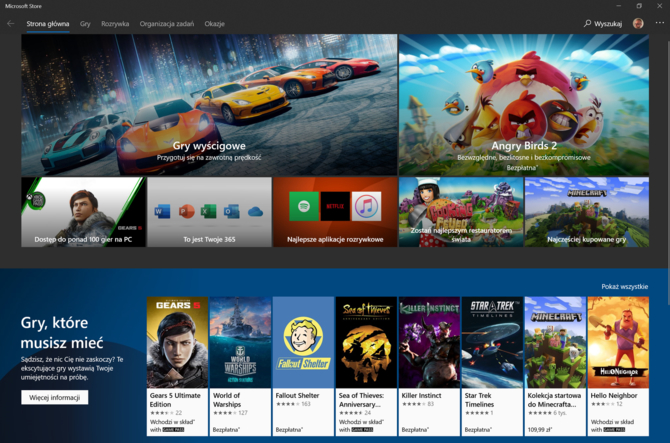Open the Killer Instinct card
The image size is (670, 443).
429,367
